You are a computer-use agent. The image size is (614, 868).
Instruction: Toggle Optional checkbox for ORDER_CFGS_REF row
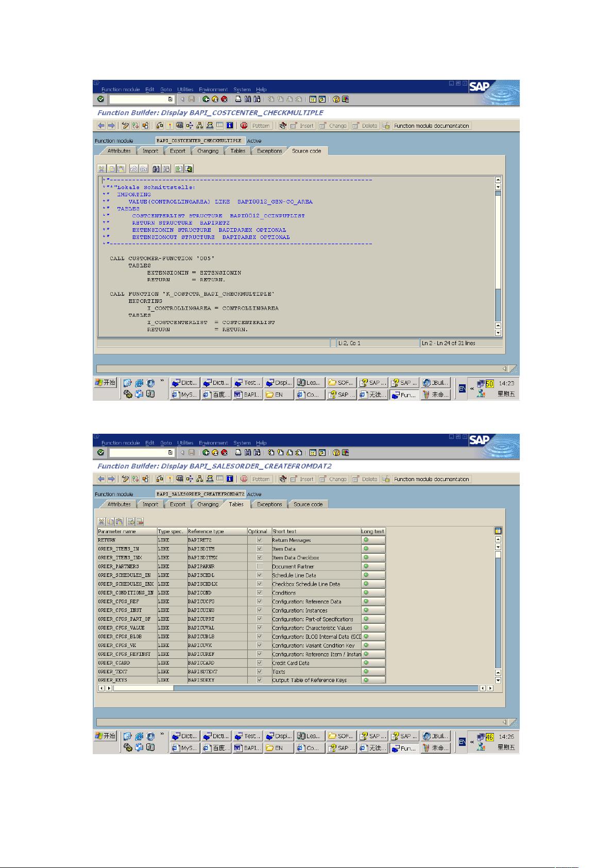260,601
